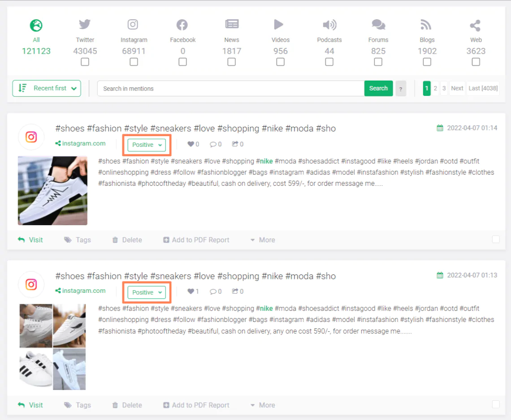Go to page 3 of mentions
The image size is (511, 420).
(444, 88)
